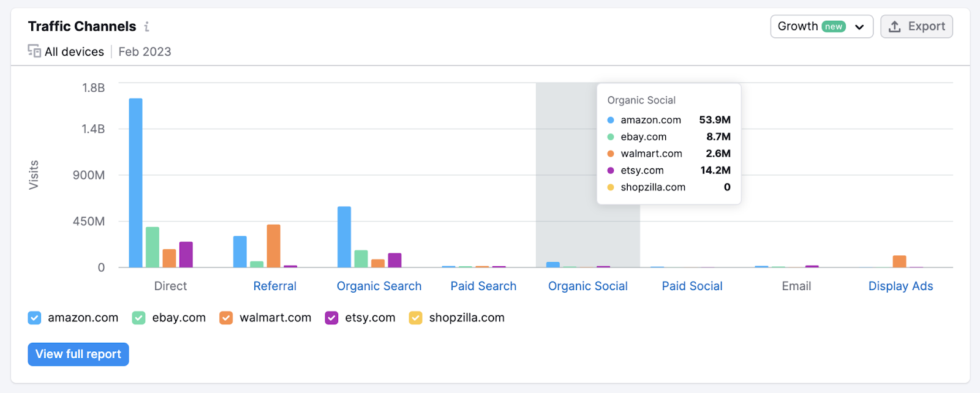
Task: Click the Export button
Action: [x=916, y=26]
